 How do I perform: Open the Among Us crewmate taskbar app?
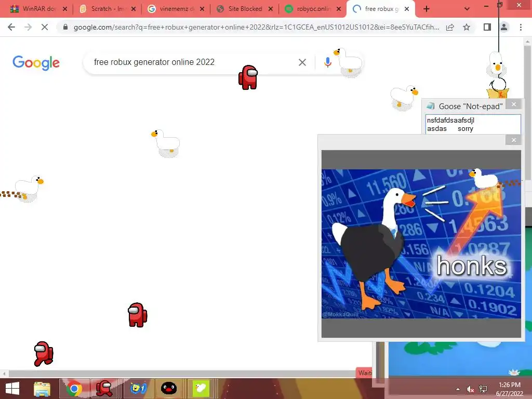click(x=104, y=389)
